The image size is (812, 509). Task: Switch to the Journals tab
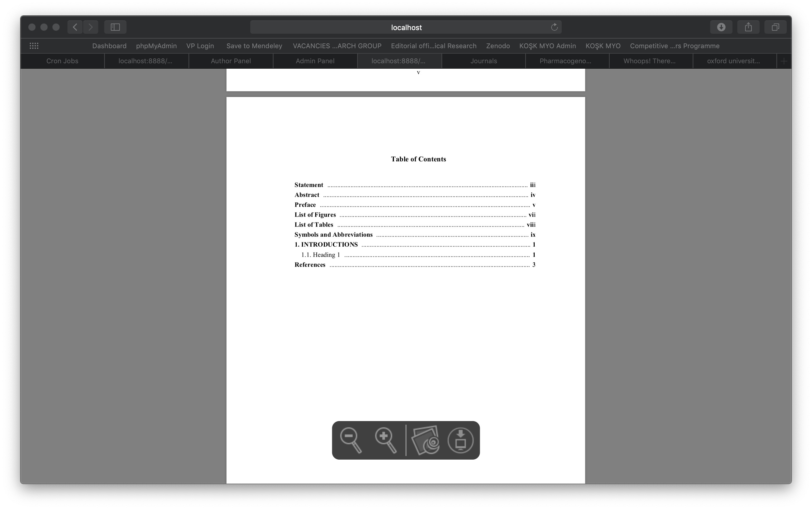(483, 61)
